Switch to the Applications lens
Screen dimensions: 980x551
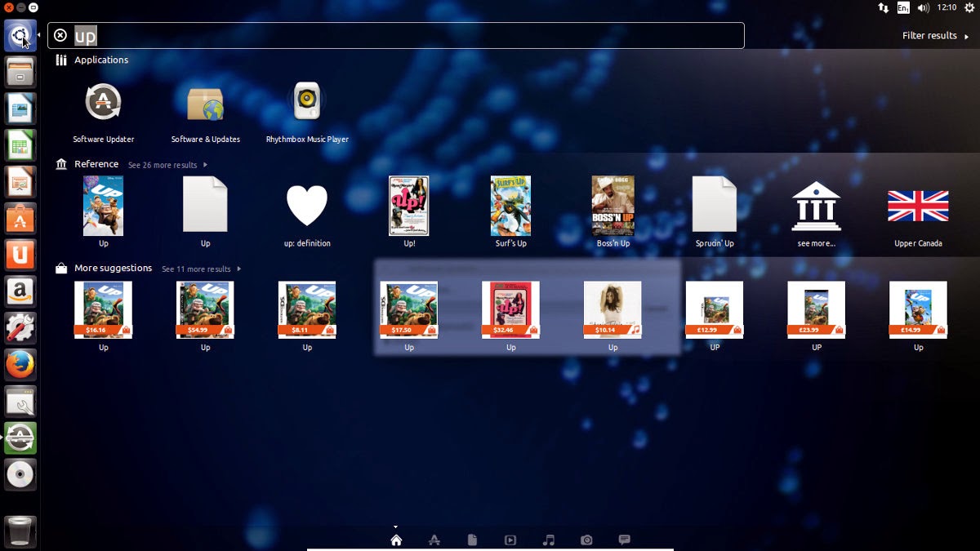pyautogui.click(x=434, y=540)
